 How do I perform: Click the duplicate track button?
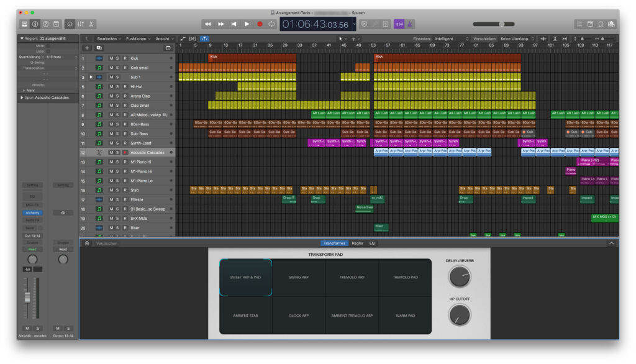(x=99, y=48)
